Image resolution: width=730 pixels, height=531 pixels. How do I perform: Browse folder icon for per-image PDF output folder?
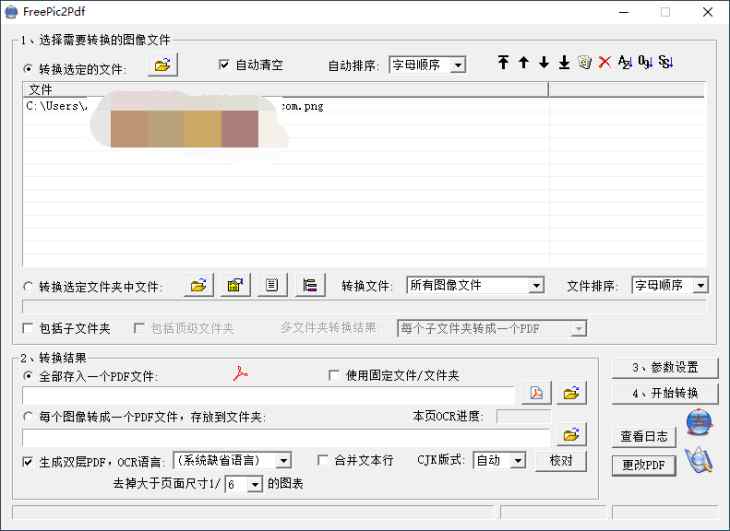point(571,435)
